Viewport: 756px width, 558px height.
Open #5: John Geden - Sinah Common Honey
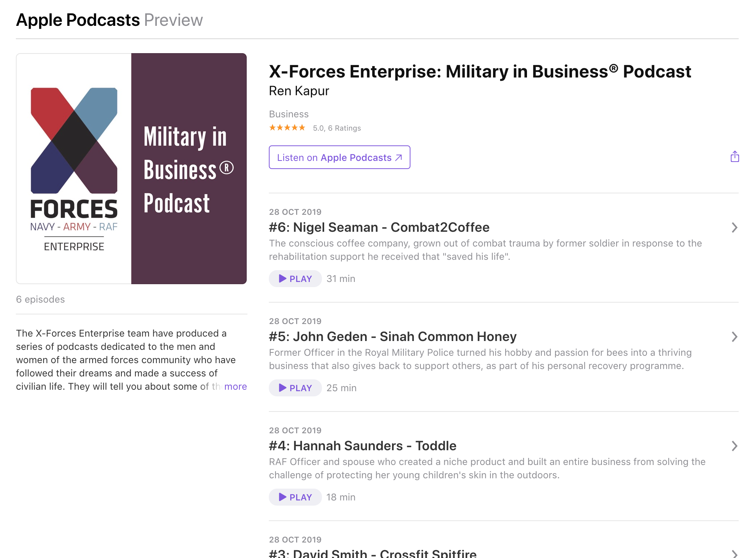[x=392, y=337]
